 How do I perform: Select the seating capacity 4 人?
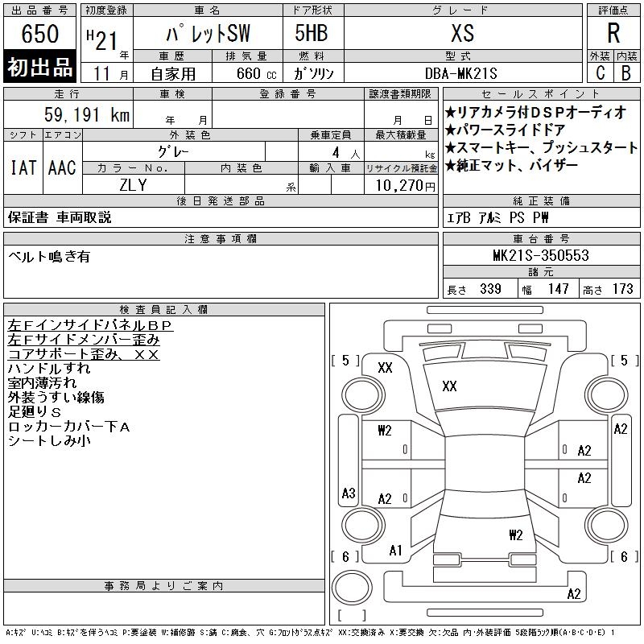point(346,153)
